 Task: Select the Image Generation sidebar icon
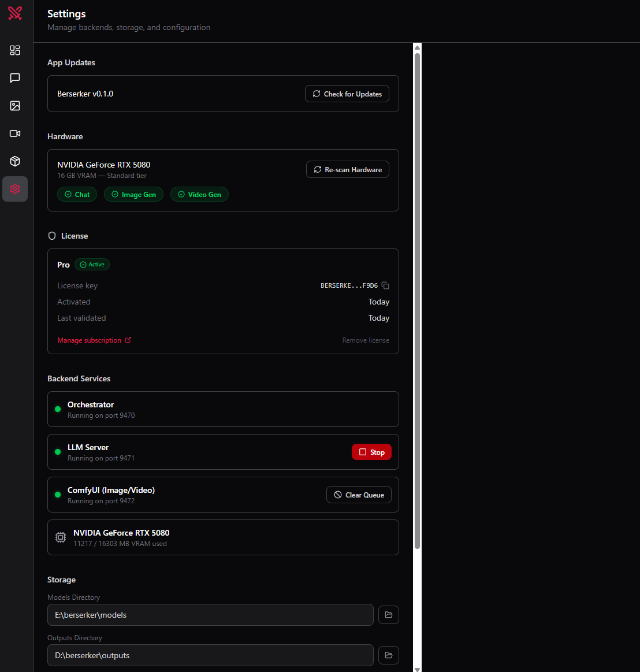click(15, 106)
